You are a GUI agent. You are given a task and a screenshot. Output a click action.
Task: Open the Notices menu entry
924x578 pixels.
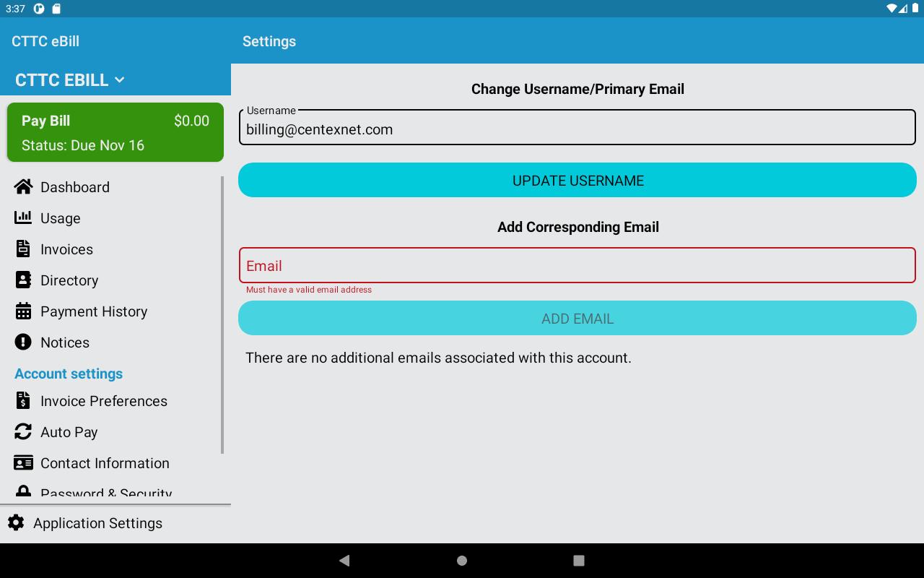tap(115, 342)
